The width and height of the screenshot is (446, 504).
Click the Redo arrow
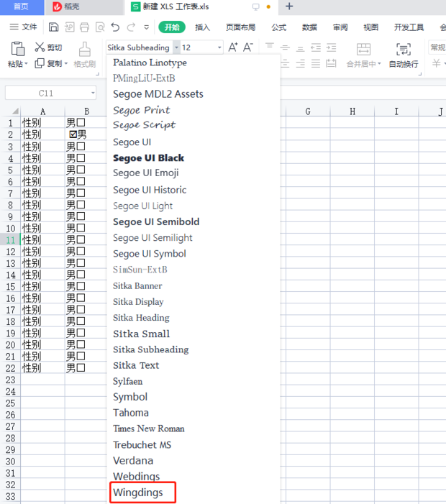(x=131, y=27)
